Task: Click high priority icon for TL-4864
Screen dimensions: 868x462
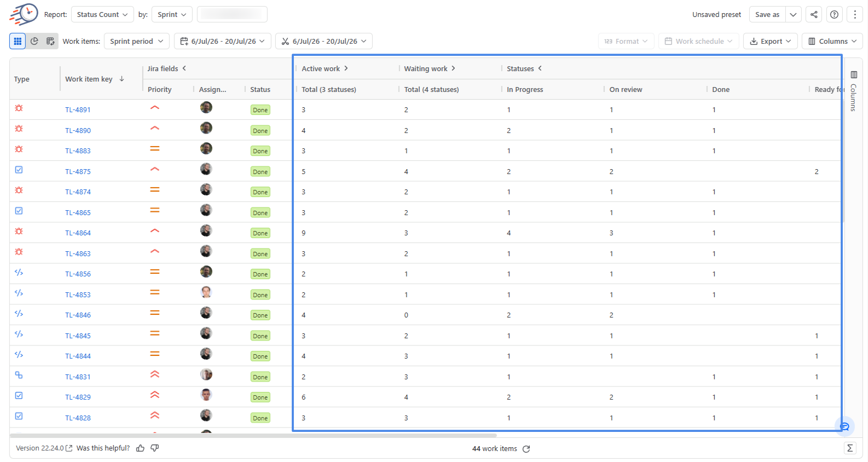Action: click(155, 231)
